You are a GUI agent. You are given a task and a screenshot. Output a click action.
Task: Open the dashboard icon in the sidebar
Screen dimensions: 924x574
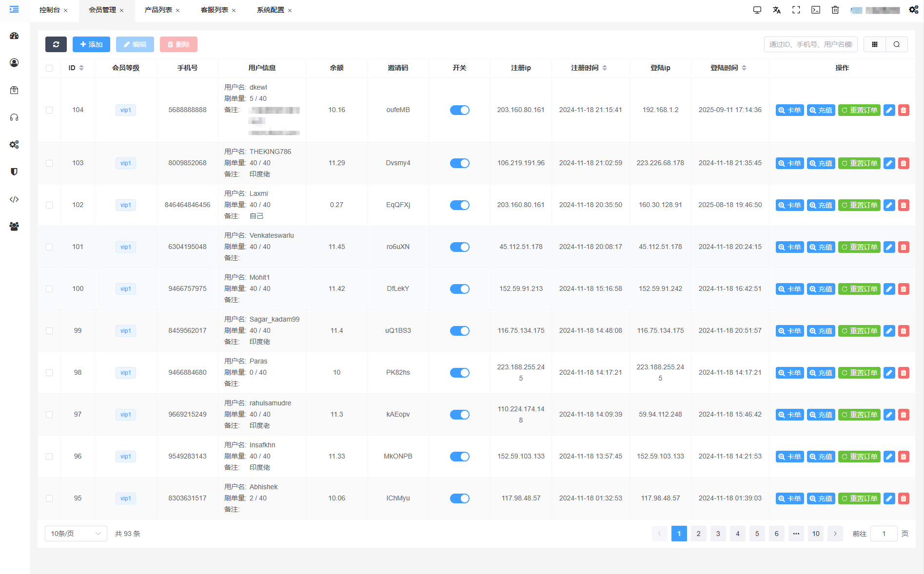[14, 36]
